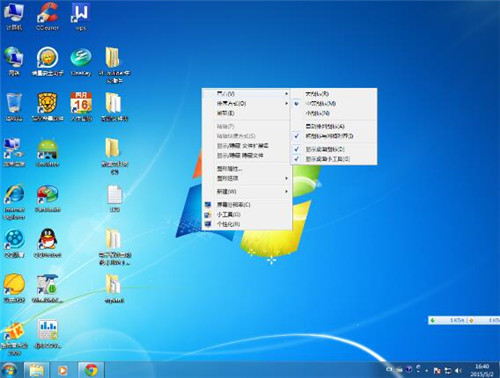Screen dimensions: 500x378
Task: Open the wps desktop shortcut
Action: pos(80,17)
